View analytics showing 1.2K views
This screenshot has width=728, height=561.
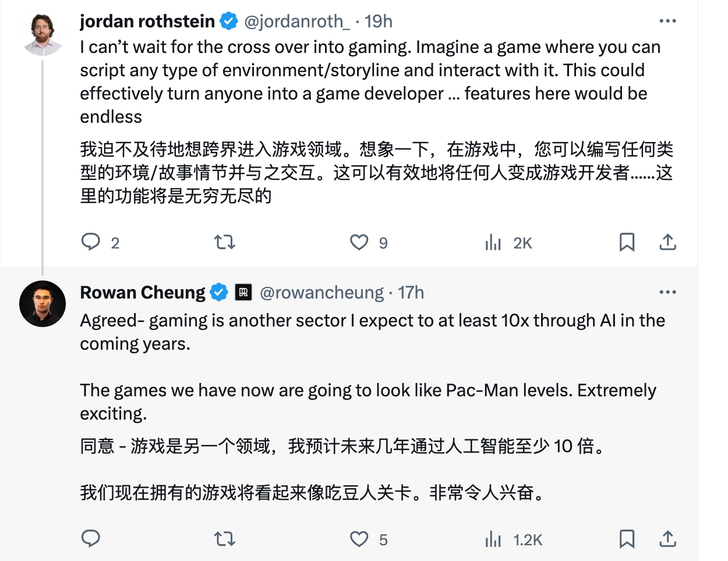[x=513, y=539]
